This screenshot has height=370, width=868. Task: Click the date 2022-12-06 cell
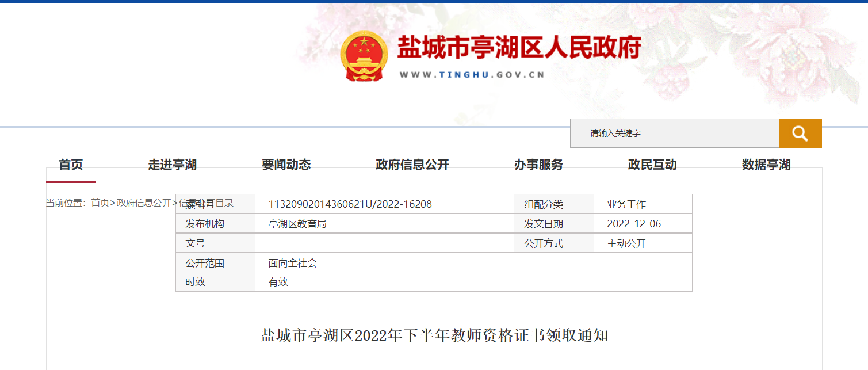pyautogui.click(x=643, y=224)
